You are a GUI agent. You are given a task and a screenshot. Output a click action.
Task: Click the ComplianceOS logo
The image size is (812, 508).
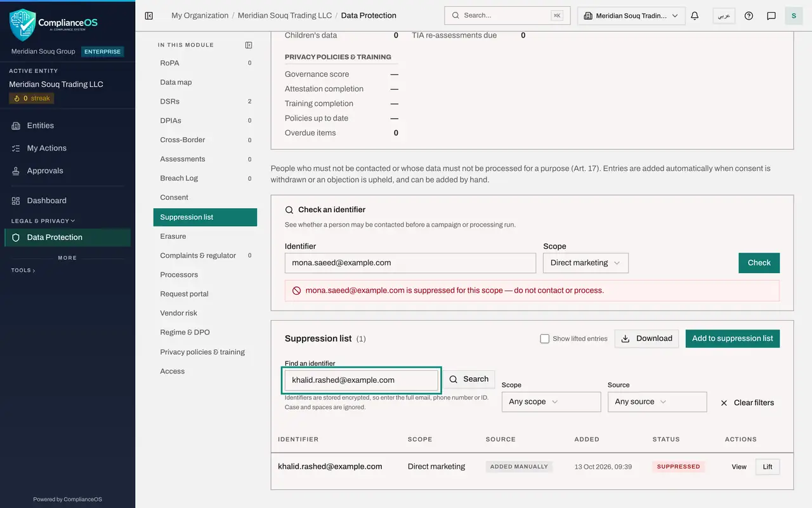click(54, 25)
